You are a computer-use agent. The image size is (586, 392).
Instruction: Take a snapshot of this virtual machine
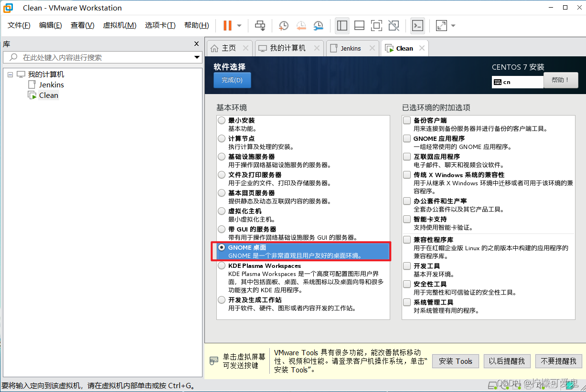[284, 25]
